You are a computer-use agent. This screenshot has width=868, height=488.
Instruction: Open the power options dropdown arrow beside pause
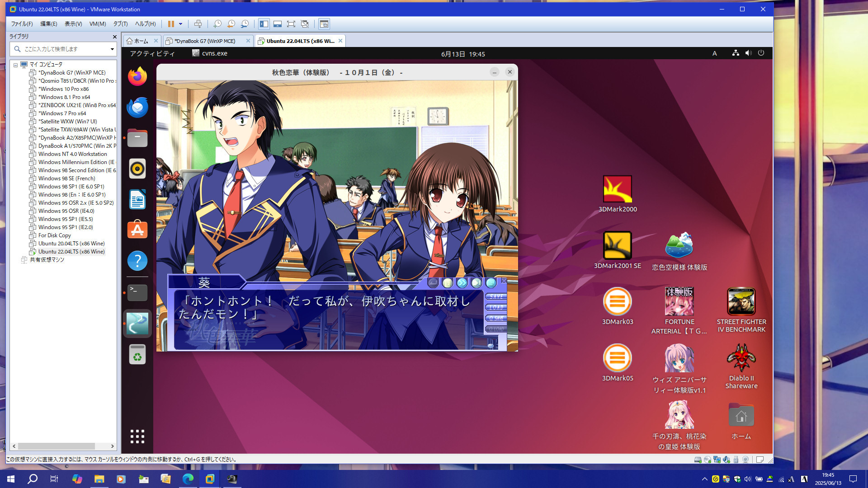(x=180, y=24)
